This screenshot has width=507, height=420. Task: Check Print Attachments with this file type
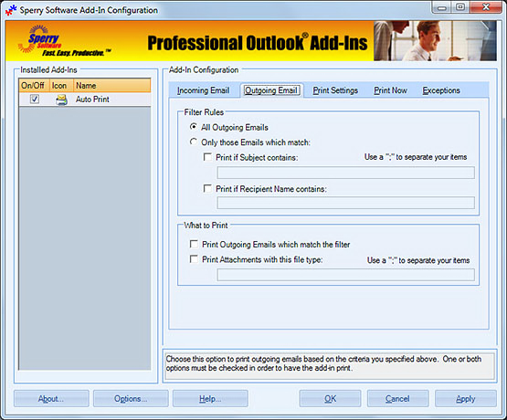(194, 259)
